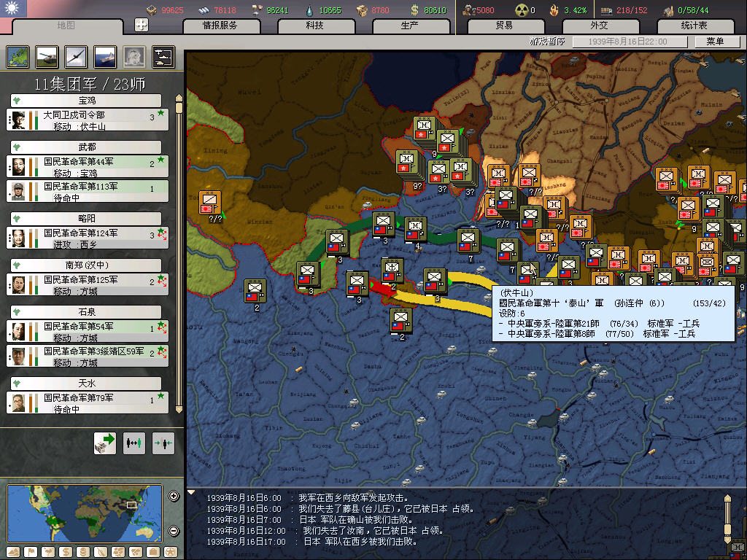Select the 武都 province header

click(x=86, y=147)
